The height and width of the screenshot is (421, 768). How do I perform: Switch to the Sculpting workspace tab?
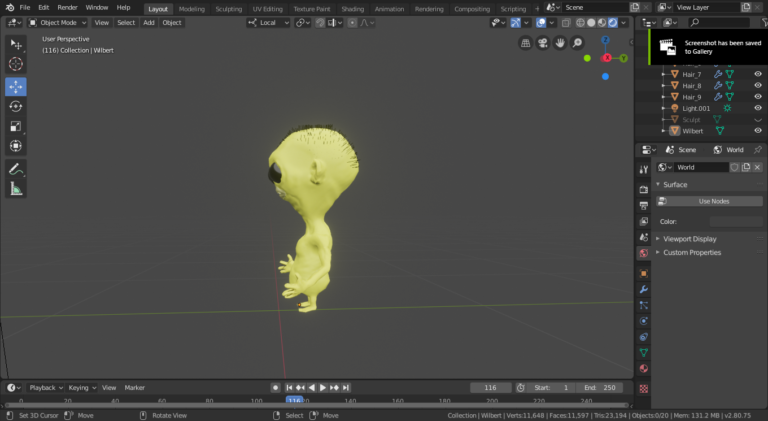[x=229, y=8]
